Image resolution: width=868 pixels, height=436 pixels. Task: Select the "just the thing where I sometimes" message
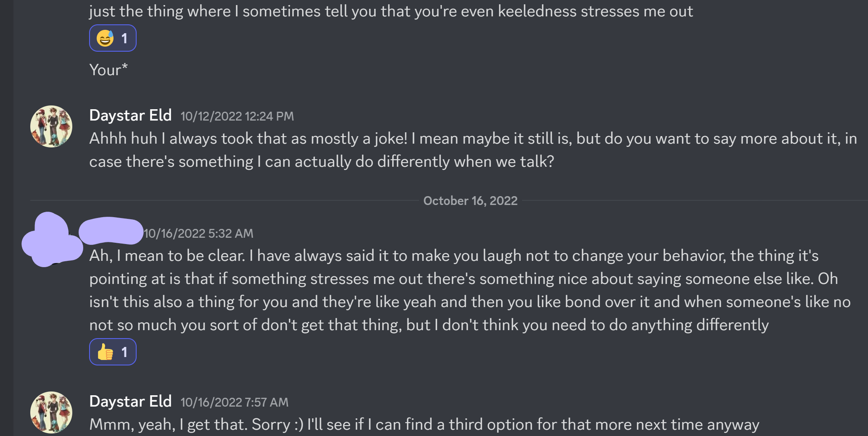click(391, 11)
